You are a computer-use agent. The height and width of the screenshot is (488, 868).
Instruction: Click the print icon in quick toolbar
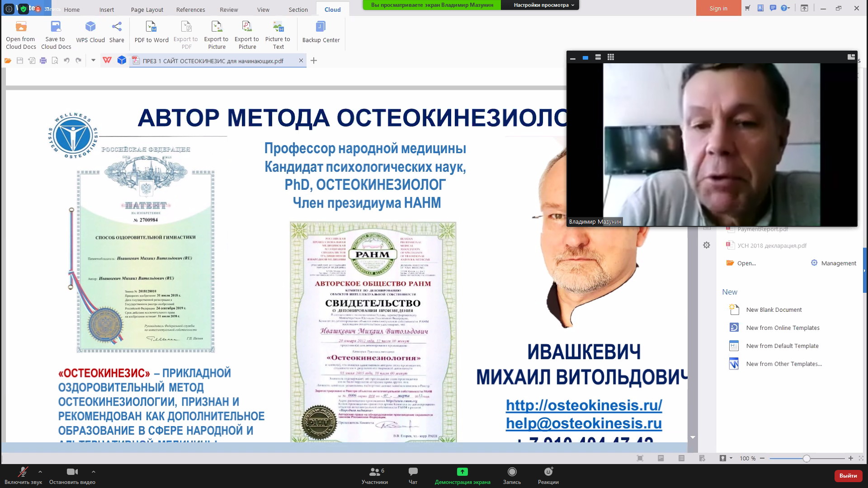(x=43, y=61)
